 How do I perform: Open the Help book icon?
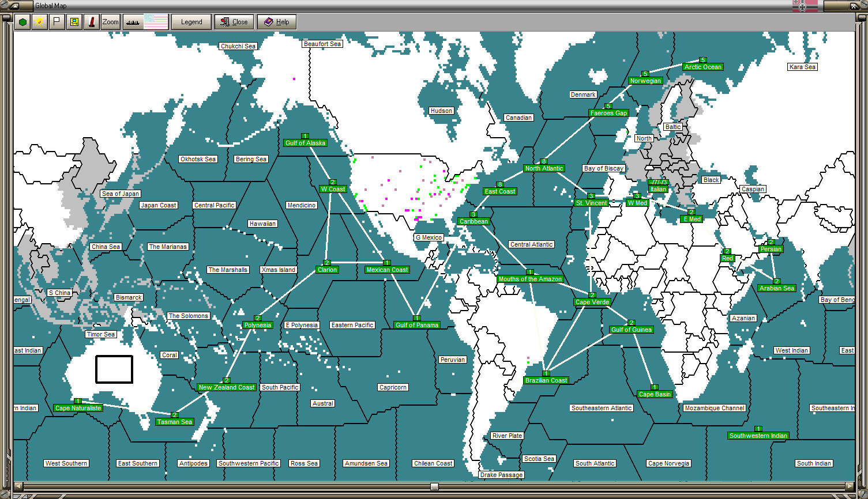[276, 22]
